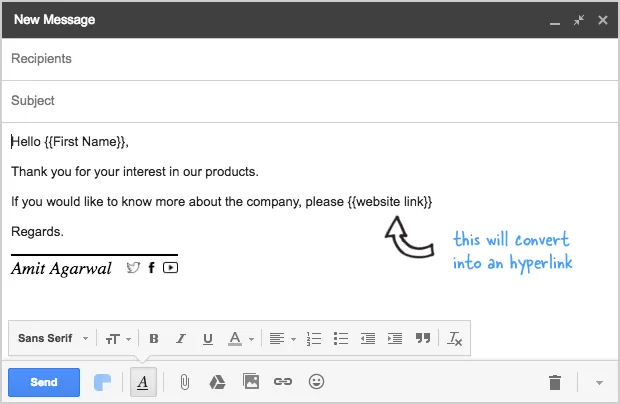Screen dimensions: 620x404
Task: Click the 'Thank you for your interest' line
Action: pyautogui.click(x=135, y=172)
